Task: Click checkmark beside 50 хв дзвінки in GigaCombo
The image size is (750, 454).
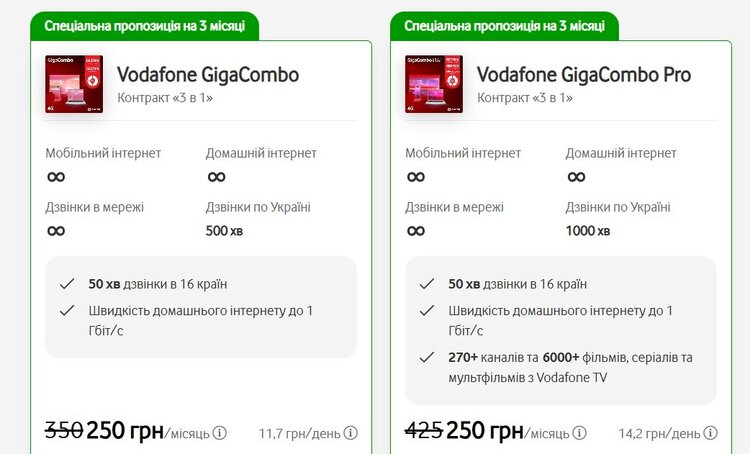Action: 66,284
